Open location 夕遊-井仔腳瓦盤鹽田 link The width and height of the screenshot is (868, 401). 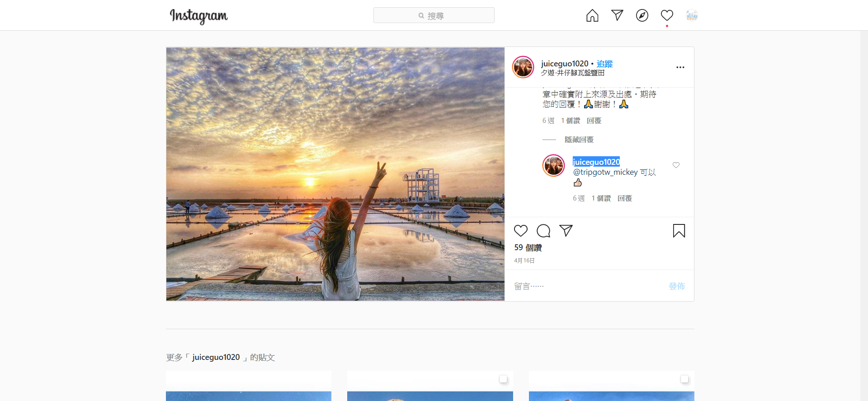pos(573,73)
